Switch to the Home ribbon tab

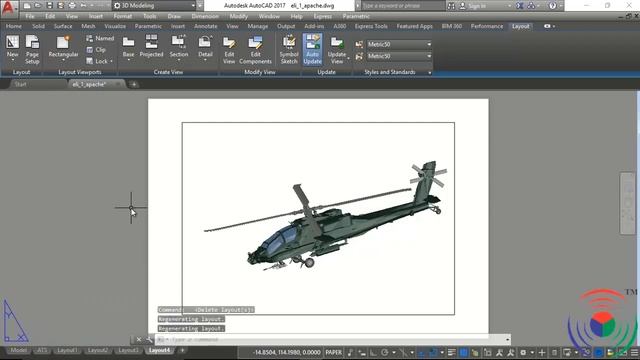click(x=13, y=26)
